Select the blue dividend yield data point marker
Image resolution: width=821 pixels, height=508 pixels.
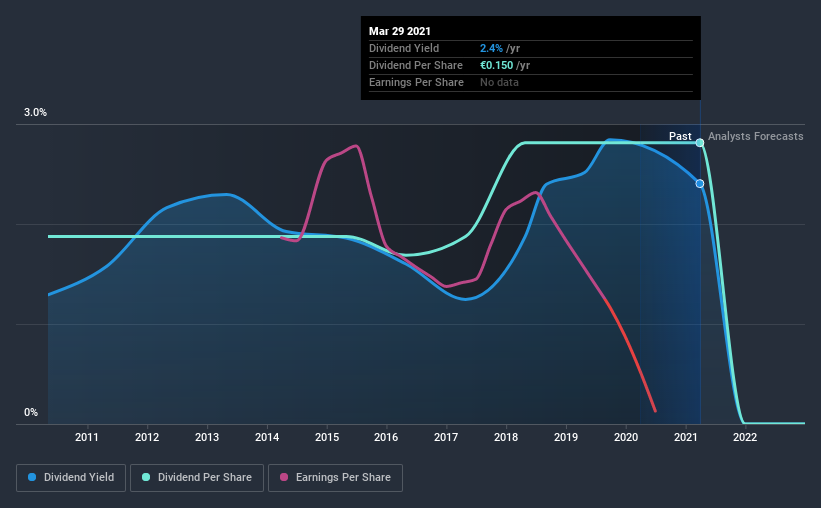(700, 183)
